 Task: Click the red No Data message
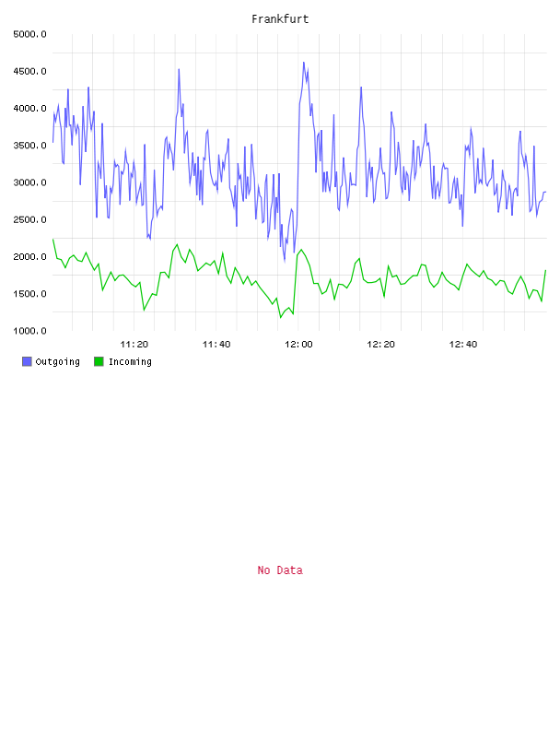tap(280, 570)
